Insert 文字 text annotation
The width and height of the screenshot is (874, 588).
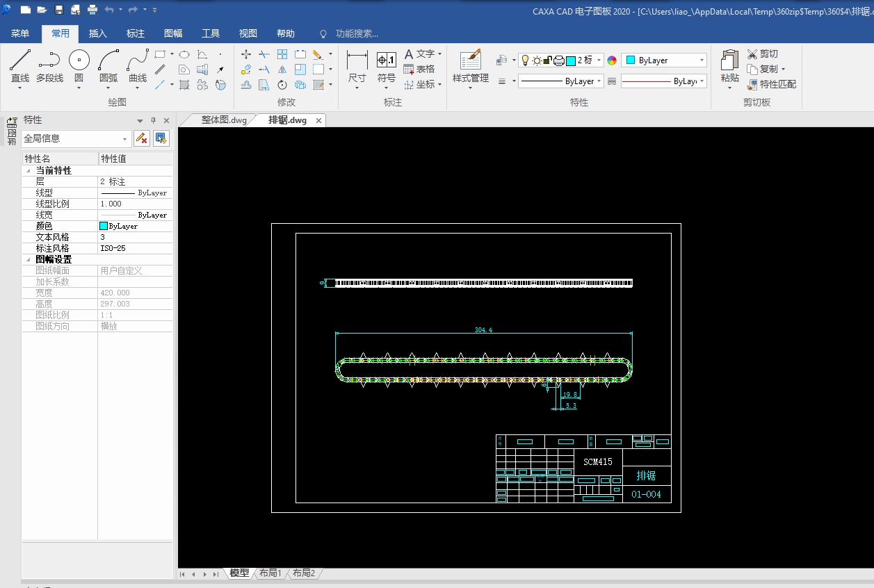tap(419, 54)
